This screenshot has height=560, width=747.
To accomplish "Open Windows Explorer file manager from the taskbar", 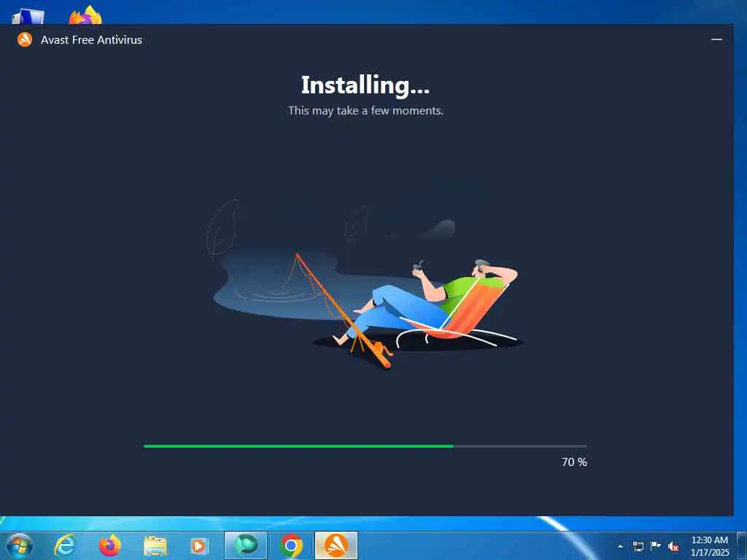I will (155, 545).
